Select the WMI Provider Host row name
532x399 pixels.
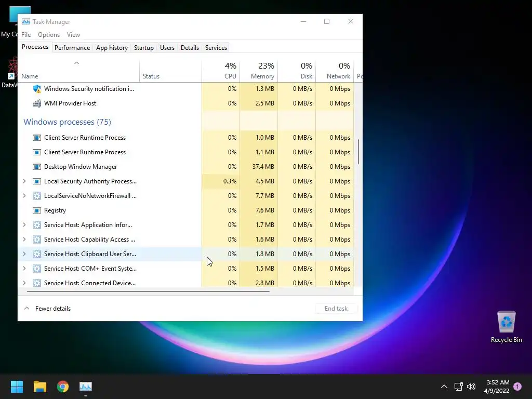70,103
